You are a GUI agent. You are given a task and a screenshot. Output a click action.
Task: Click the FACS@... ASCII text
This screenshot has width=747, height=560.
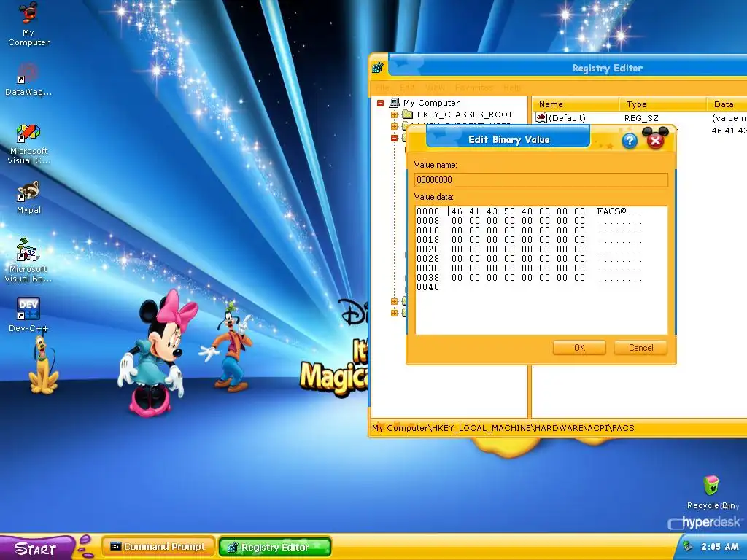pos(619,211)
